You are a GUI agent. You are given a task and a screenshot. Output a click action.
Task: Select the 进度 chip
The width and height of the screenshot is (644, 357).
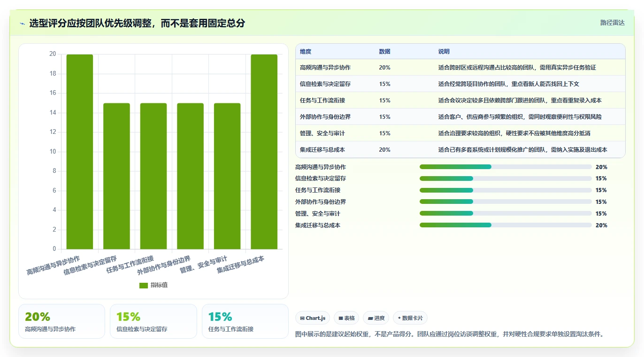click(376, 318)
